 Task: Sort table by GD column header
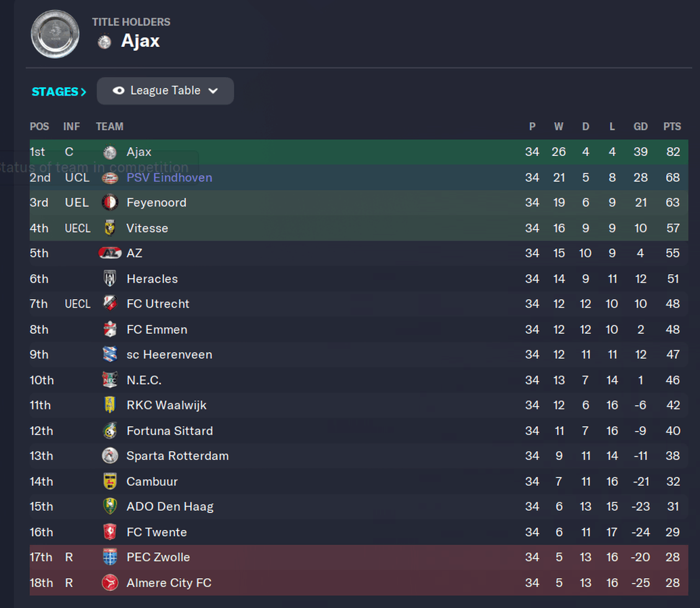pyautogui.click(x=640, y=127)
